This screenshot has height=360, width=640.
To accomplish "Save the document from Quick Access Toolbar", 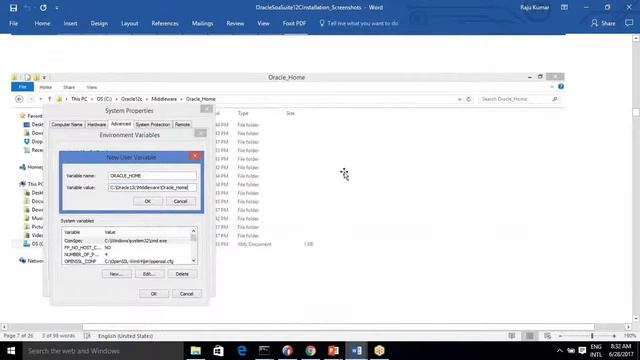I will point(13,8).
